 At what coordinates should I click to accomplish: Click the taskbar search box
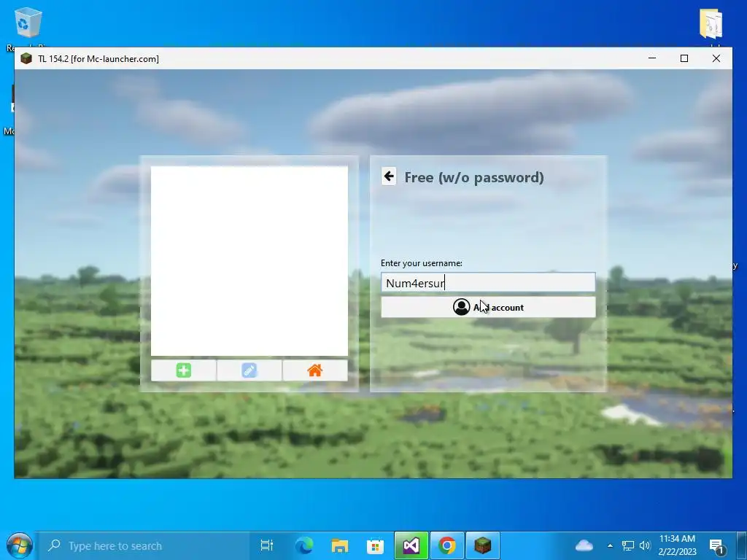pyautogui.click(x=142, y=545)
